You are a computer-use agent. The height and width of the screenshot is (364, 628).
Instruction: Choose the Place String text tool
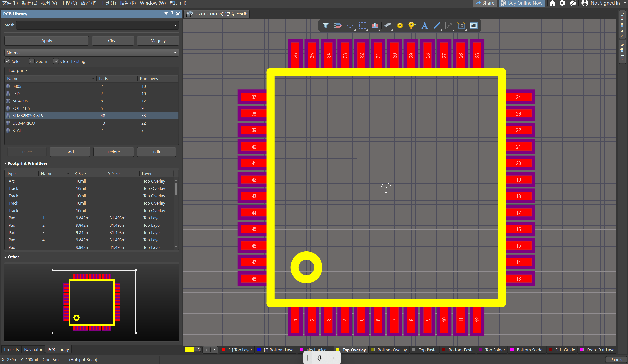(x=424, y=25)
